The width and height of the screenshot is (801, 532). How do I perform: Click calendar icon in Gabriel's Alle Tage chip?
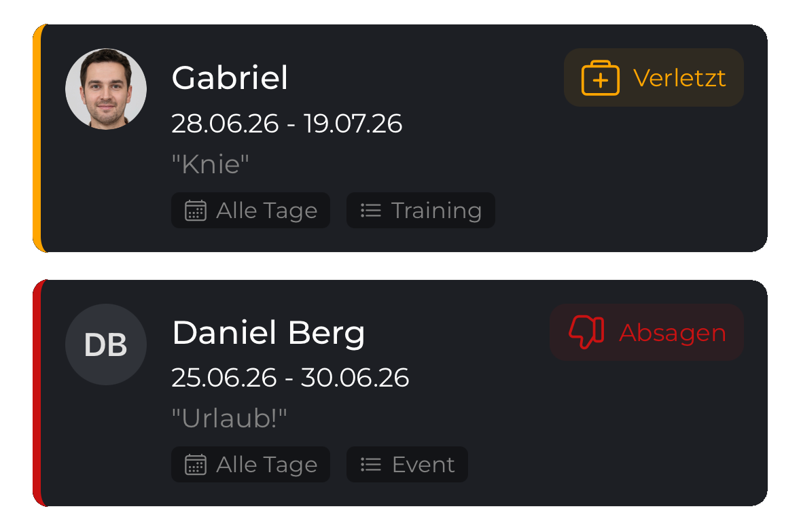(x=195, y=211)
